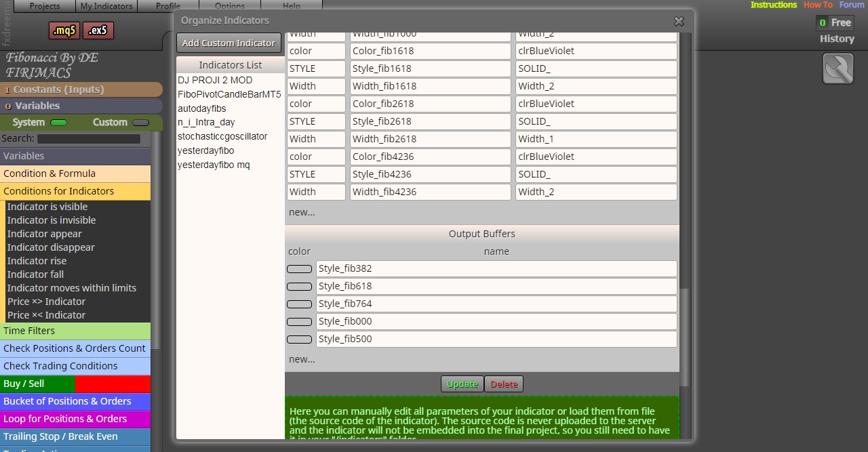This screenshot has width=868, height=452.
Task: Pick color for Style_fib618 buffer
Action: pos(300,287)
